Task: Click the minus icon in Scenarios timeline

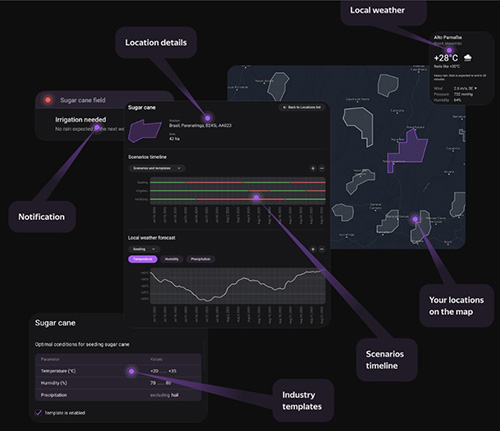Action: point(322,168)
